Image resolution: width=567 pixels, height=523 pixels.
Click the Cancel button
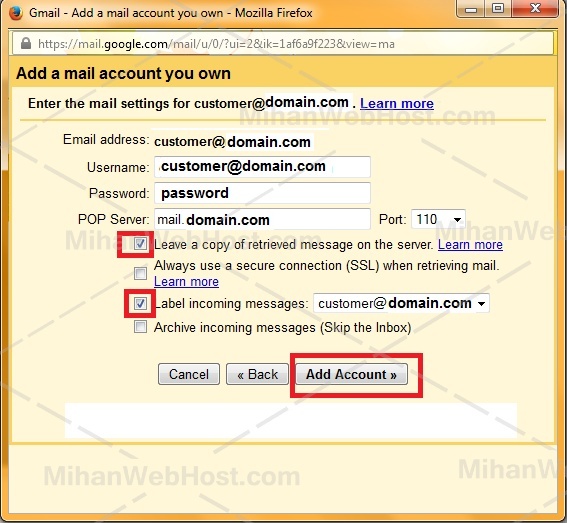tap(189, 374)
